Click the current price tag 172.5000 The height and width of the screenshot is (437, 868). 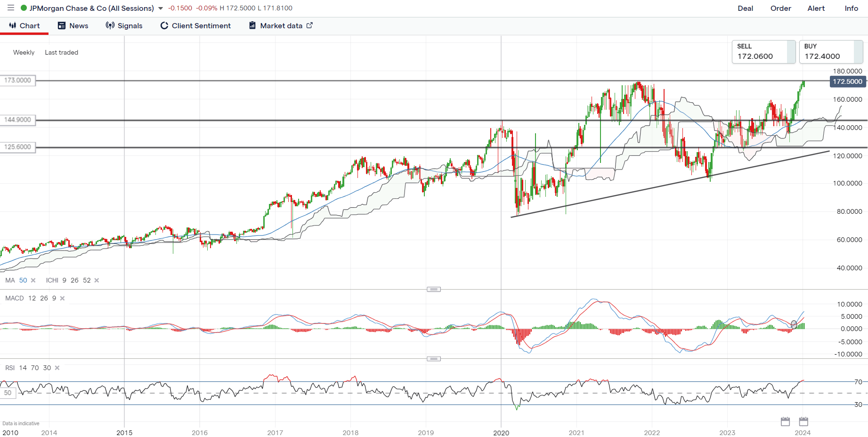click(847, 81)
